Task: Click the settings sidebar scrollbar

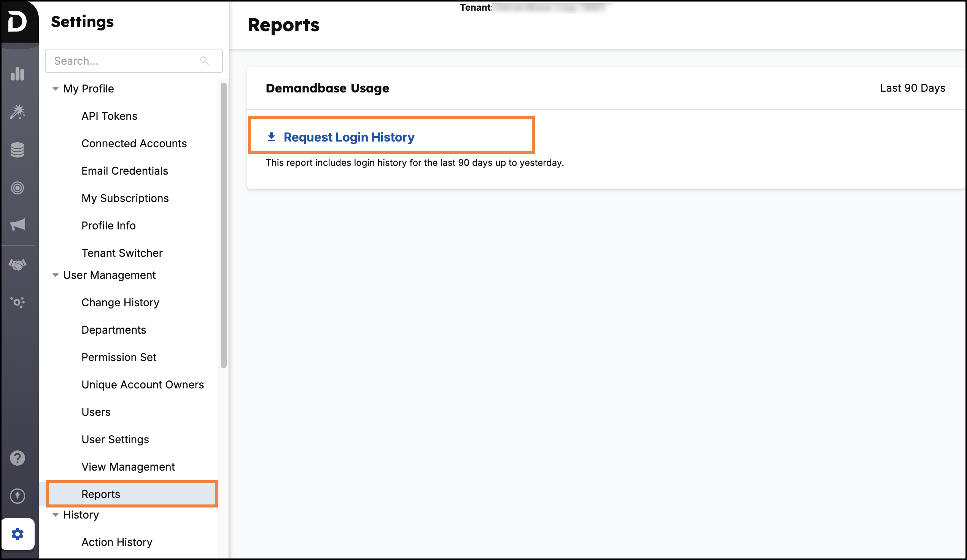Action: (x=224, y=225)
